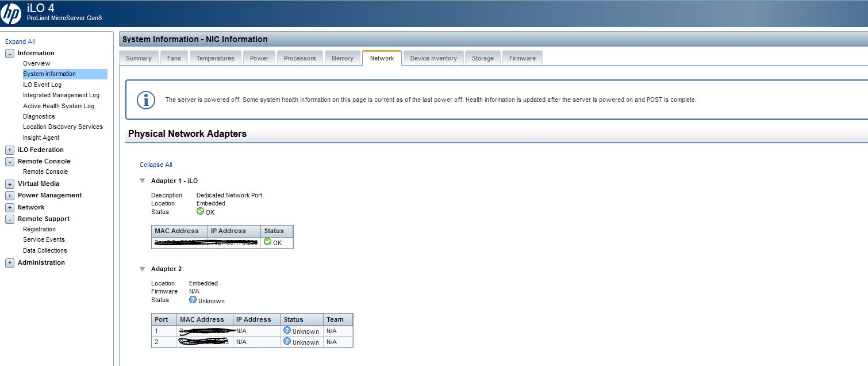Open Insight Agent page
The image size is (868, 366).
pyautogui.click(x=41, y=138)
